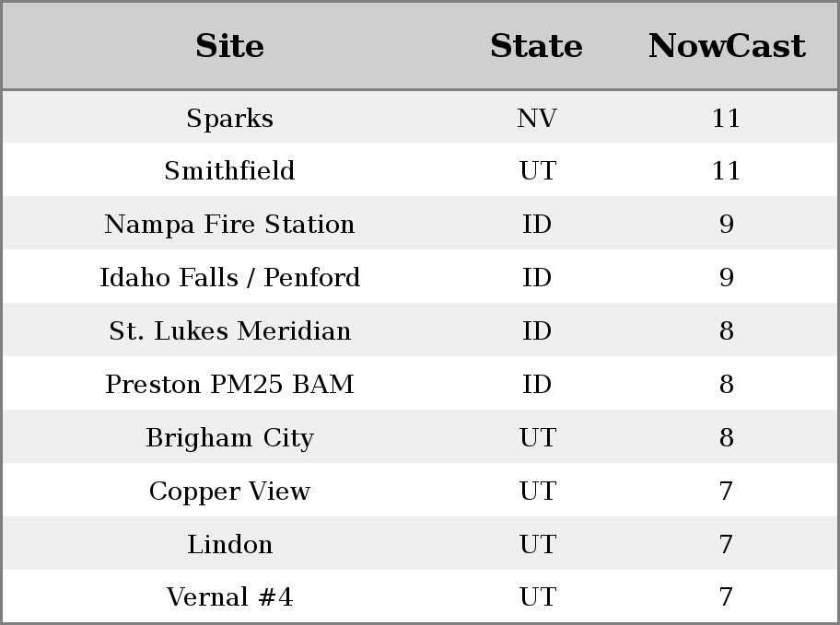Select the UT state cell for Lindon
Viewport: 840px width, 625px height.
coord(536,545)
